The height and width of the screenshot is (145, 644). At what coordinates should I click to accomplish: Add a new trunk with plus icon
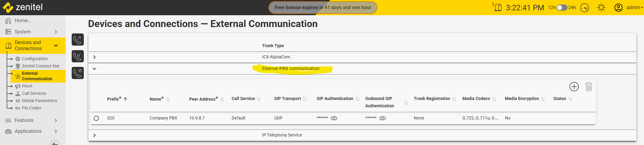coord(574,87)
